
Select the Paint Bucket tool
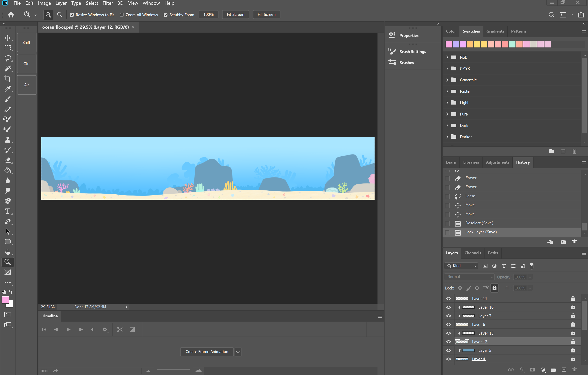point(8,170)
